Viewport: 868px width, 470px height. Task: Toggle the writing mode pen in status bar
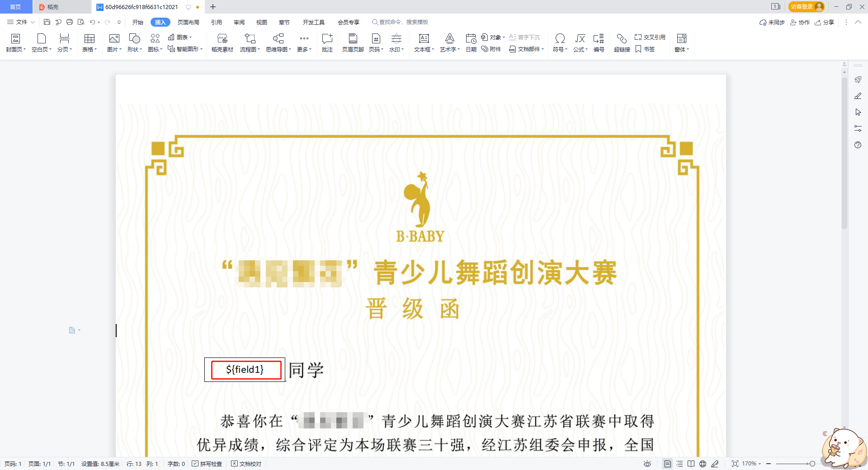[x=715, y=464]
